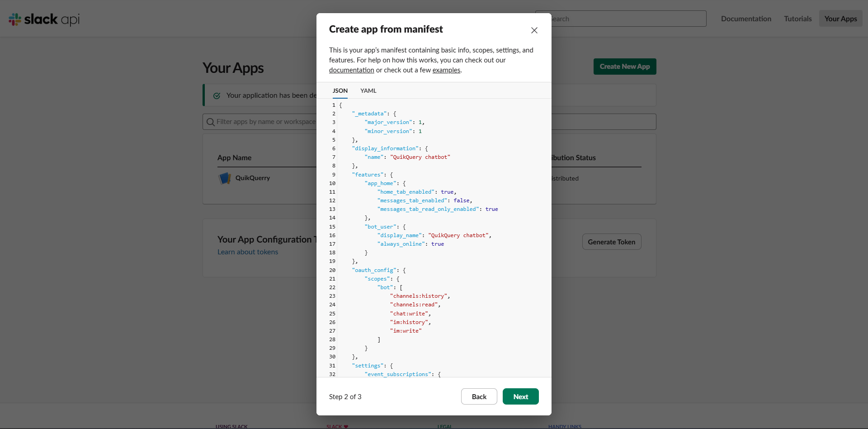Click the "display_name" key on line 16

click(x=400, y=235)
